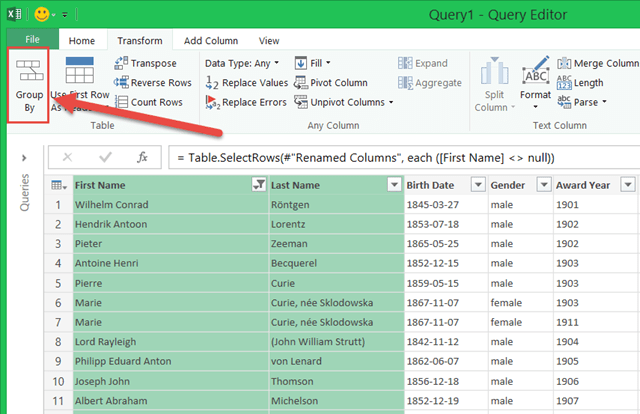Open the First Name column filter
This screenshot has width=640, height=414.
click(x=259, y=185)
